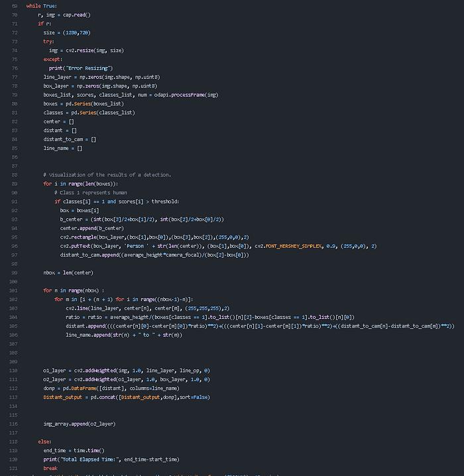464x476 pixels.
Task: Click line number 88 in gutter
Action: (x=15, y=175)
